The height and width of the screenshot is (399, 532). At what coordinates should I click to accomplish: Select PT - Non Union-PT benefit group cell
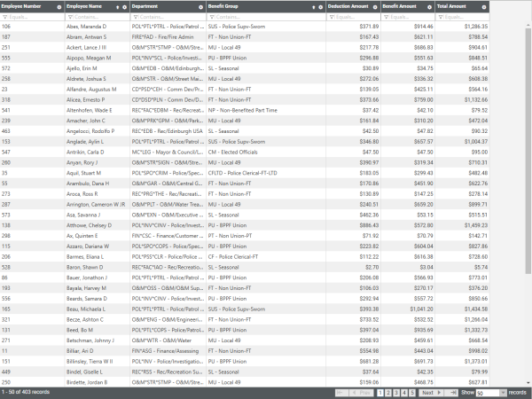(266, 236)
